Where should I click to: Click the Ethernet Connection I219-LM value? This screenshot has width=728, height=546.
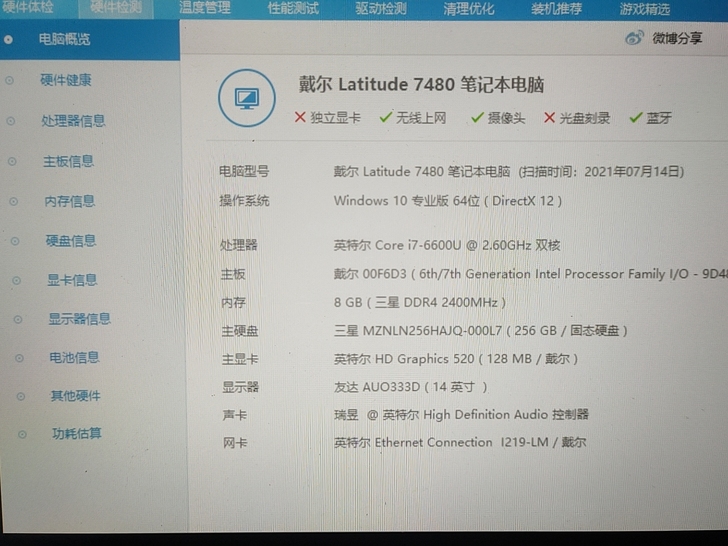460,442
